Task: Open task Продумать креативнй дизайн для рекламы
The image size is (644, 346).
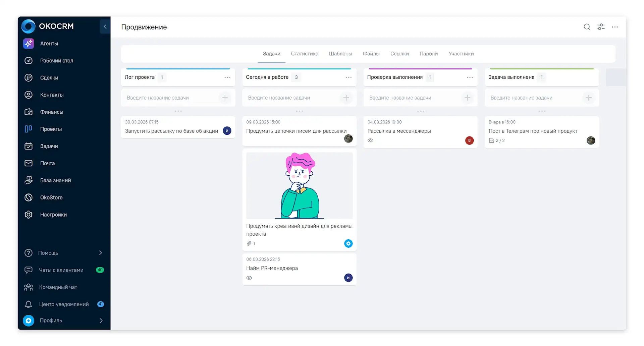Action: pyautogui.click(x=299, y=230)
